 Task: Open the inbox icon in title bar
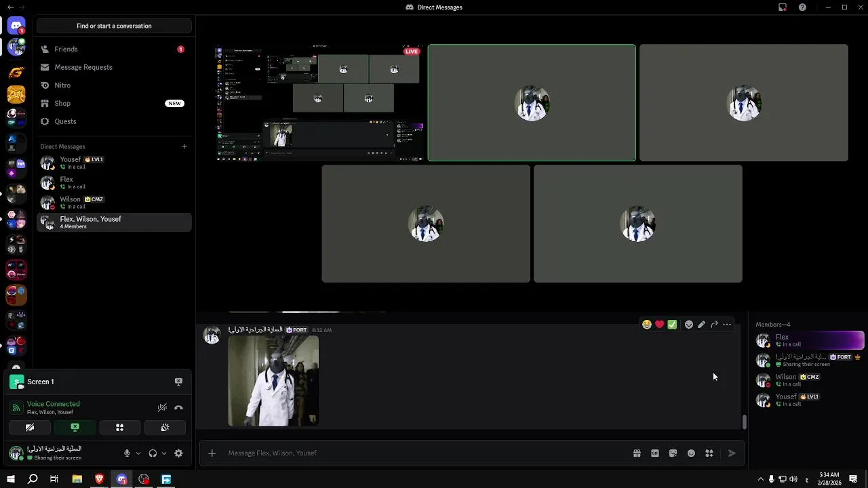(783, 7)
